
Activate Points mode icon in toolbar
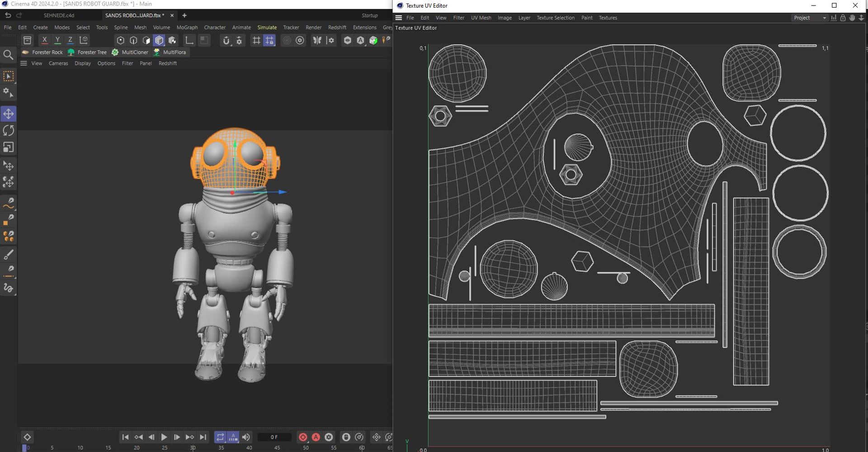coord(120,40)
